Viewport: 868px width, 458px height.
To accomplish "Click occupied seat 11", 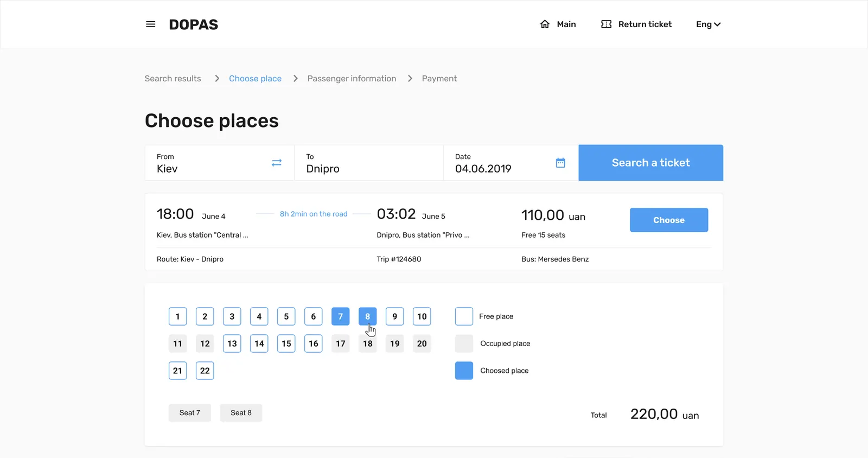I will point(178,343).
